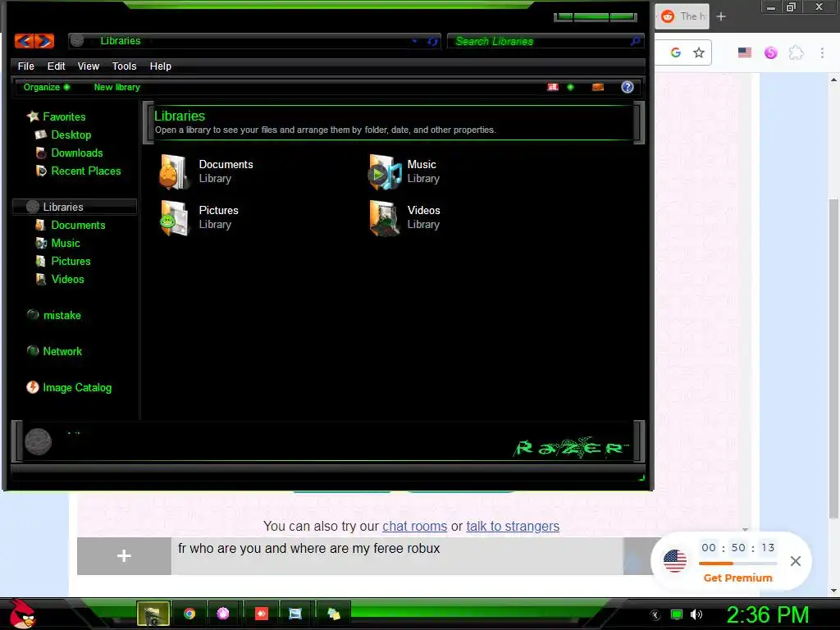Open Downloads under Favorites
The height and width of the screenshot is (630, 840).
click(x=69, y=153)
